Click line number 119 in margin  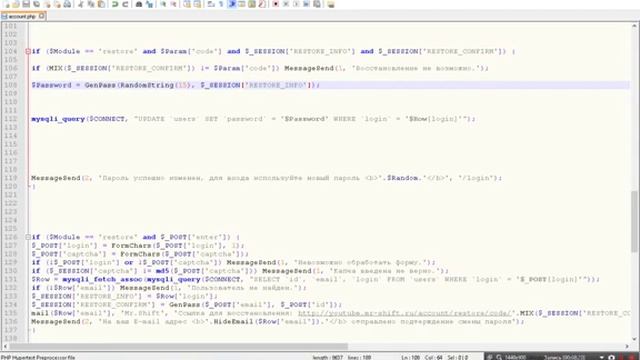pyautogui.click(x=11, y=178)
